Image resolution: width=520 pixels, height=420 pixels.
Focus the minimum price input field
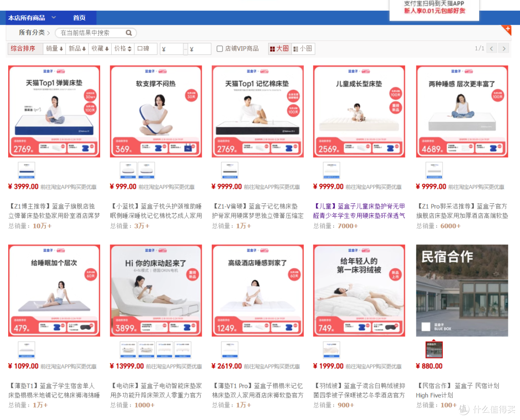(x=171, y=49)
